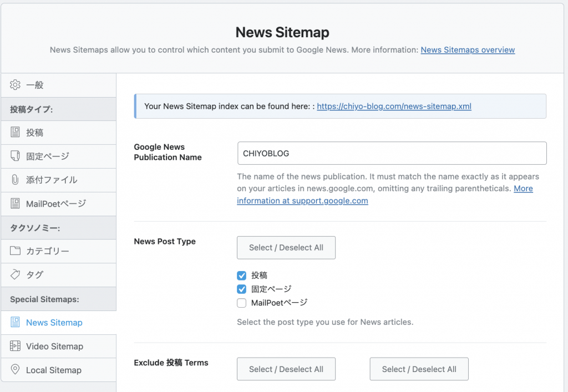Click the News Post Type label
This screenshot has height=392, width=568.
[x=165, y=241]
